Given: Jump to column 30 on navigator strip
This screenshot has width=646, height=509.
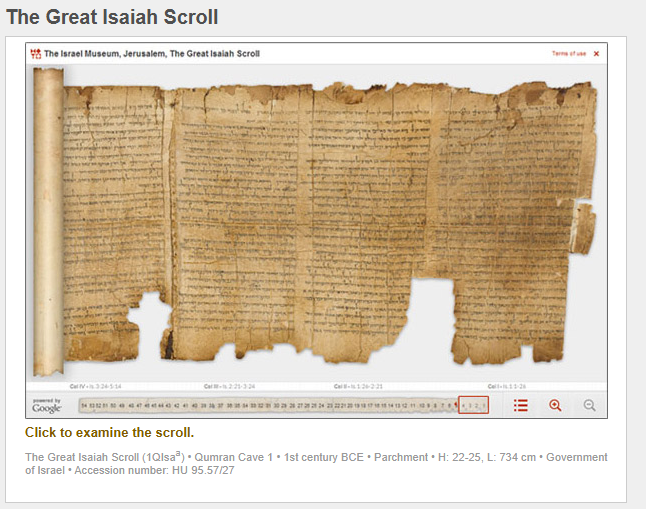Looking at the screenshot, I should [276, 406].
